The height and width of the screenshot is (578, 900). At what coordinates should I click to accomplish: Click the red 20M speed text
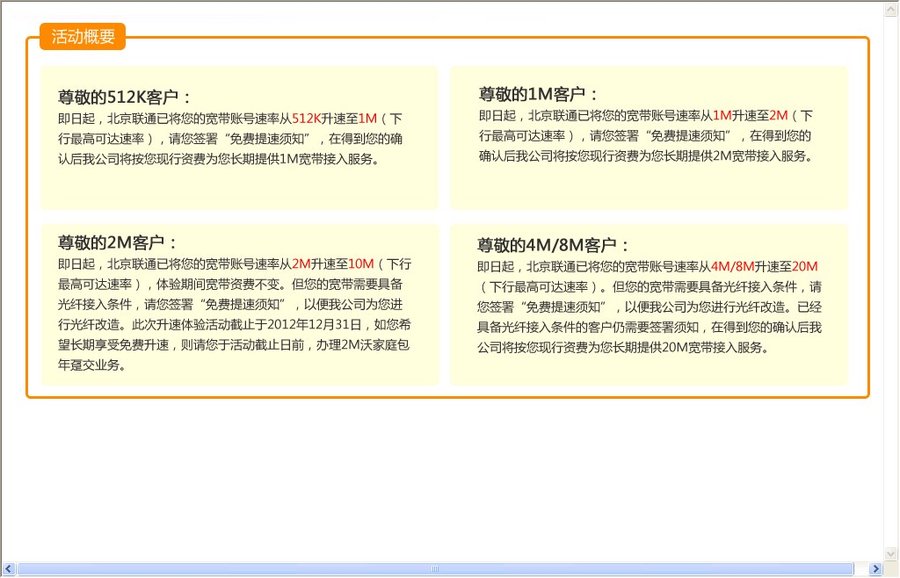click(x=805, y=266)
